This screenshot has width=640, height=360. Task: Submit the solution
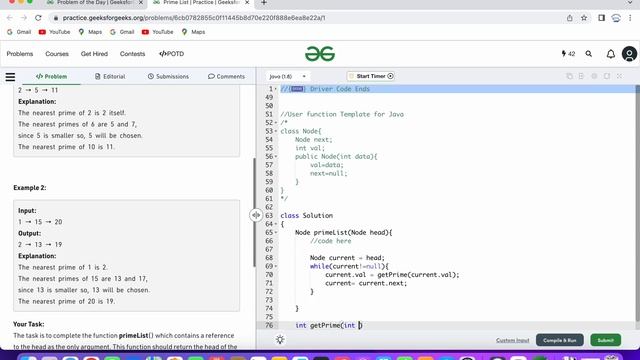(x=606, y=340)
